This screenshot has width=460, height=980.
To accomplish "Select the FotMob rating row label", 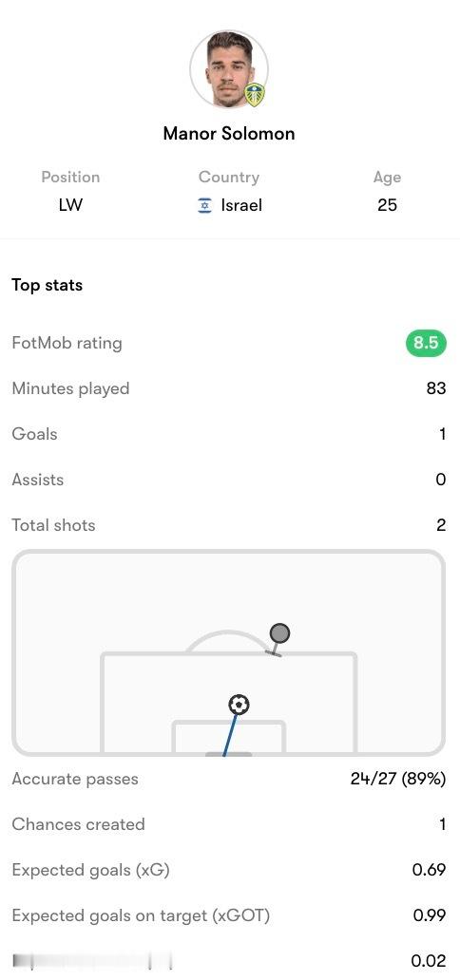I will (x=67, y=343).
